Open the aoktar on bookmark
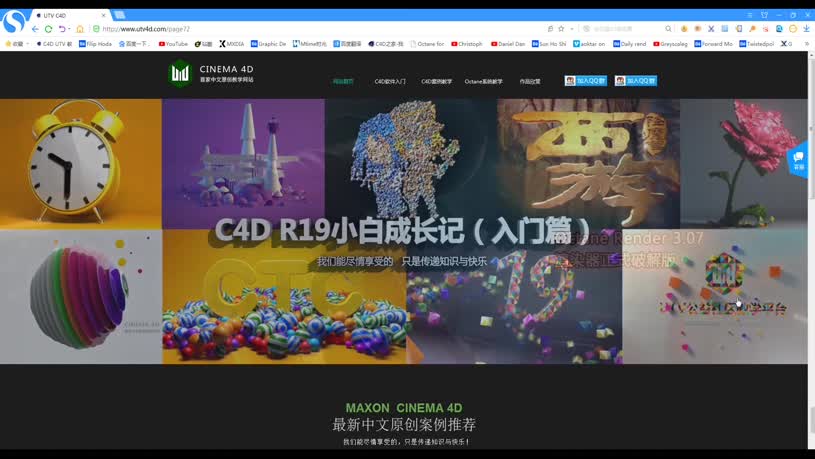This screenshot has height=459, width=815. [x=589, y=44]
